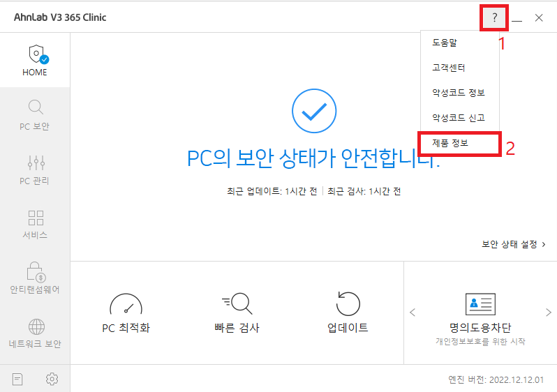Open 보안 상태 설정 link
This screenshot has height=392, width=557.
(x=513, y=244)
